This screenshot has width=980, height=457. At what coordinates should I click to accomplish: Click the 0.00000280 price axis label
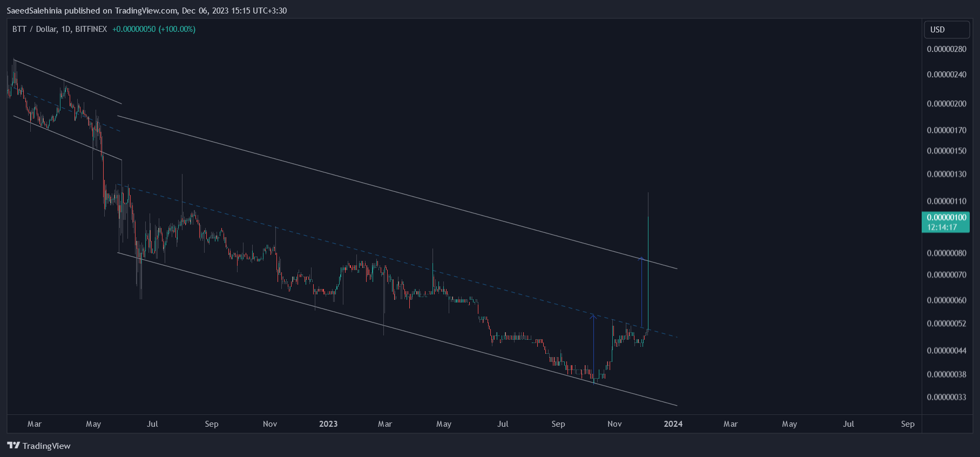click(947, 49)
